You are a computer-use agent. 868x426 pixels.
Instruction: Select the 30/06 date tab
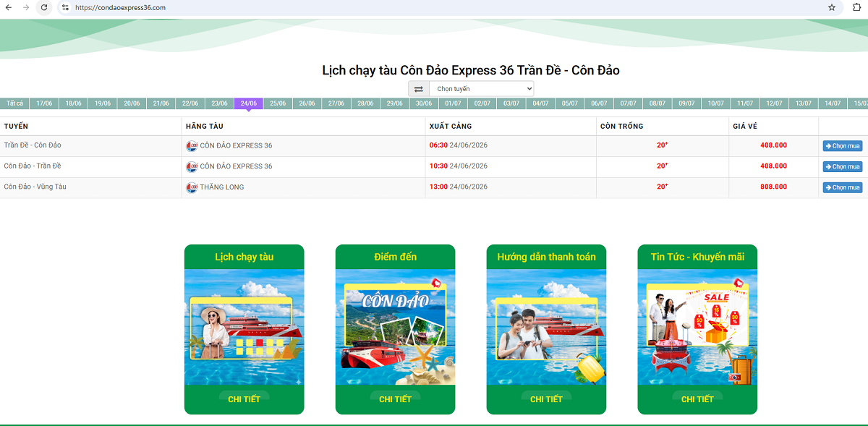point(424,103)
